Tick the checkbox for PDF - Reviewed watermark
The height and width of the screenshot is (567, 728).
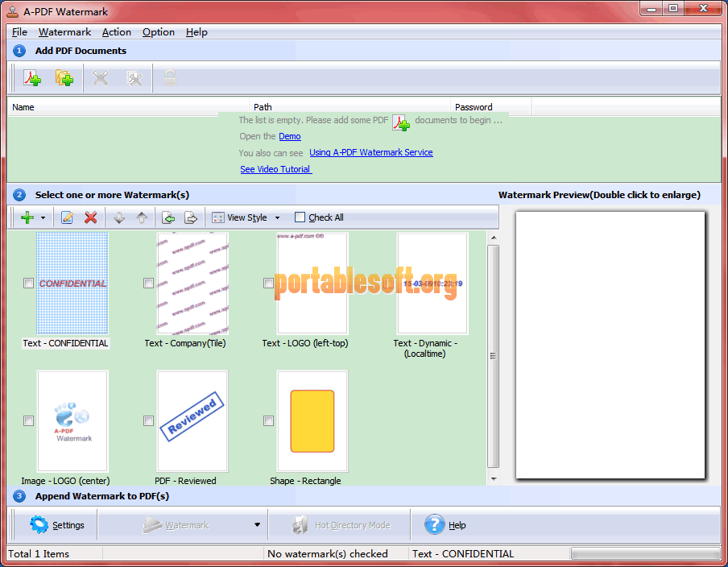[x=148, y=420]
